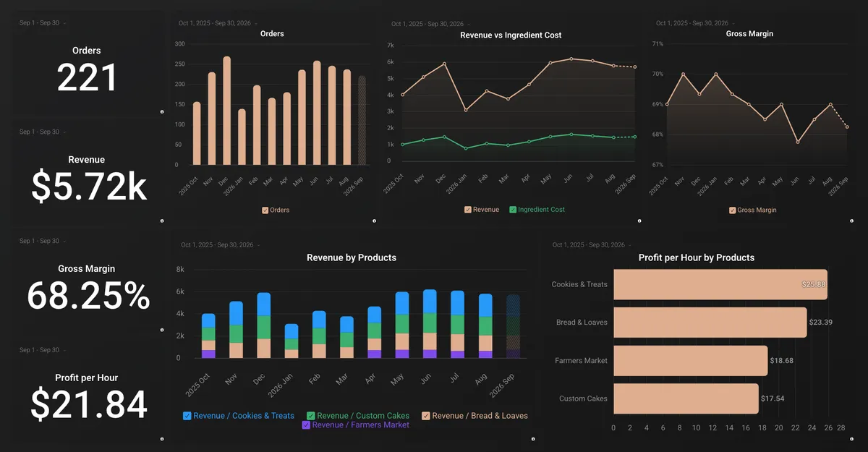Image resolution: width=868 pixels, height=452 pixels.
Task: Select the 2026 Jan bar in Orders chart
Action: (242, 137)
